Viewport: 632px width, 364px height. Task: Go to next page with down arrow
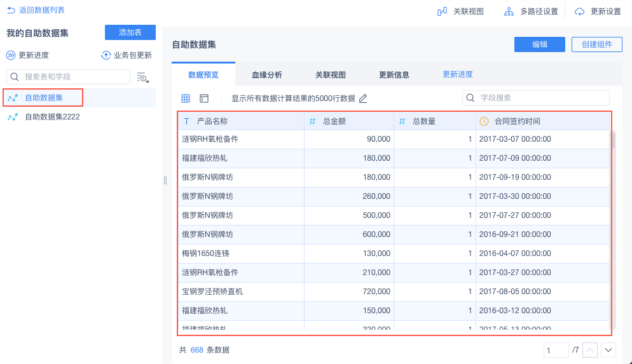(x=608, y=350)
